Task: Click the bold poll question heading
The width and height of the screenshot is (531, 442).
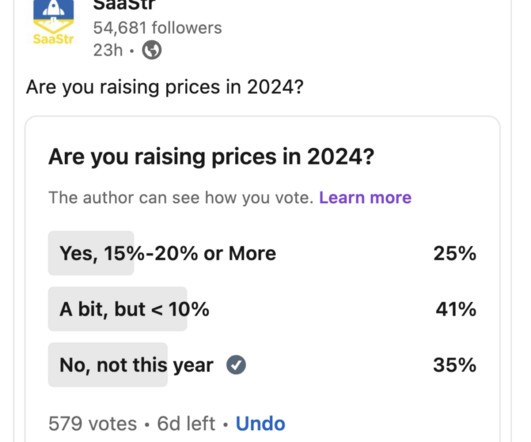Action: (x=211, y=157)
